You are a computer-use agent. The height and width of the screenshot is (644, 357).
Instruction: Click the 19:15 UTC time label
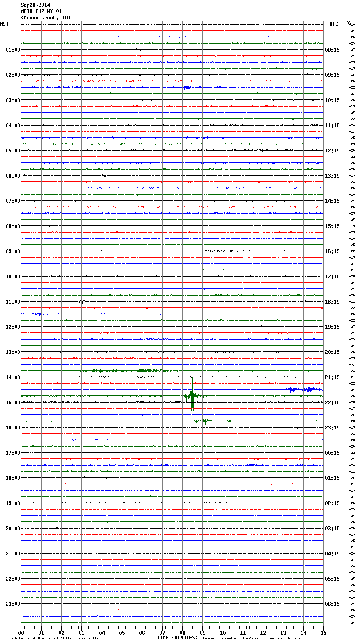coord(332,327)
